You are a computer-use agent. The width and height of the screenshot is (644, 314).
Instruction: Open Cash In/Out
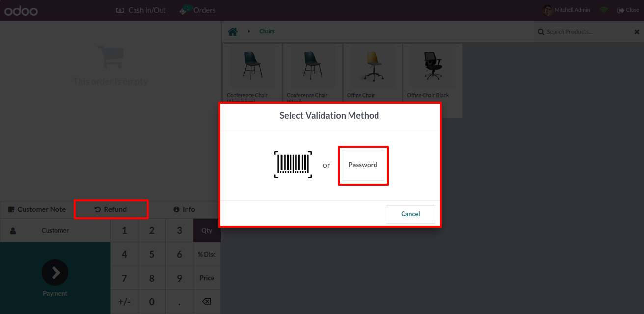pyautogui.click(x=141, y=10)
